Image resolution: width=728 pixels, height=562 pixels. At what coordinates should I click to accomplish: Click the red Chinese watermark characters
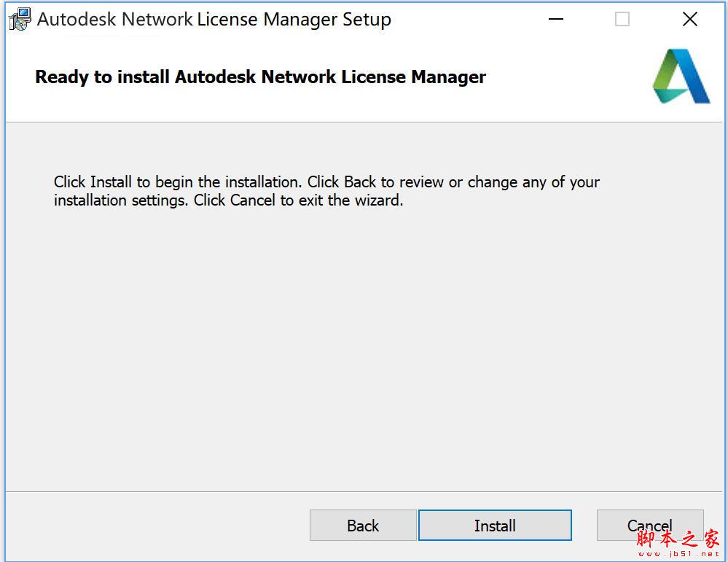pyautogui.click(x=678, y=539)
